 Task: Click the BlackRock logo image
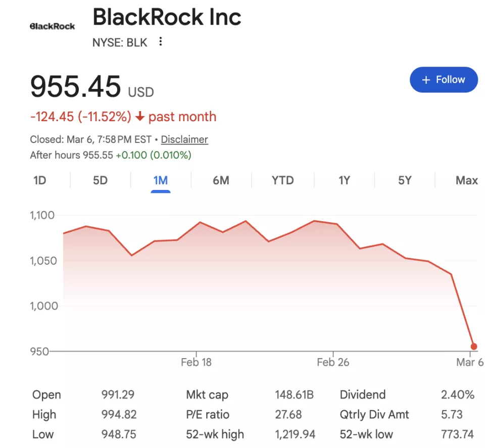click(52, 26)
